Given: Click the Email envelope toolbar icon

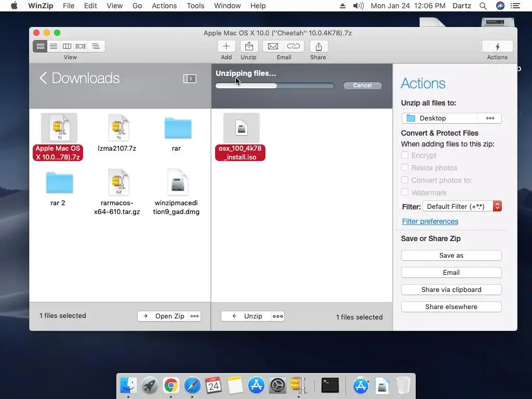Looking at the screenshot, I should click(273, 46).
